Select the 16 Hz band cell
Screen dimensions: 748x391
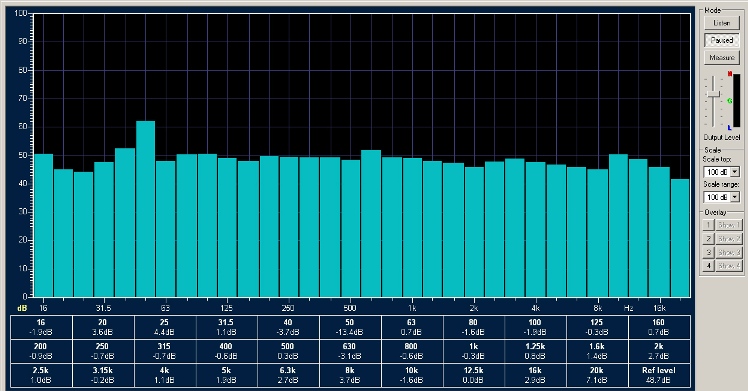click(41, 327)
